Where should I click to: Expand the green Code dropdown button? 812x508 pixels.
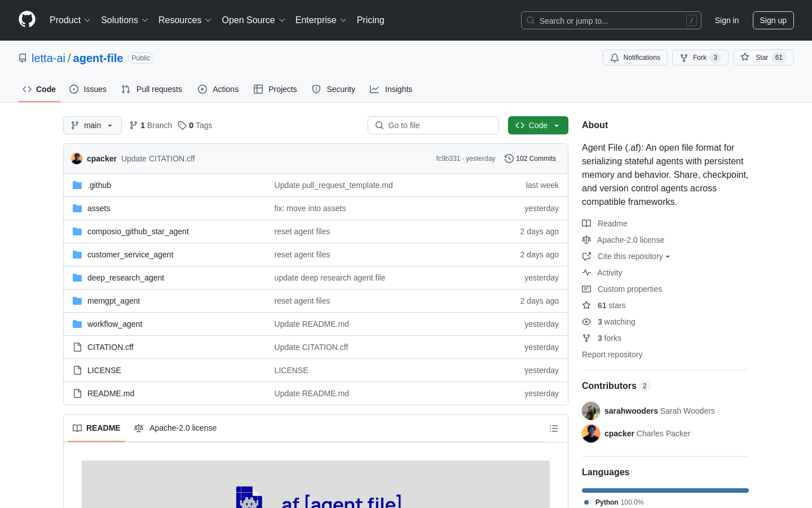538,125
